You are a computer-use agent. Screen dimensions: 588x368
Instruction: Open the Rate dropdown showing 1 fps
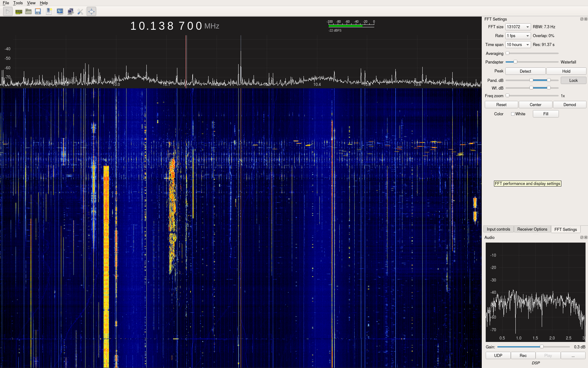(x=518, y=36)
